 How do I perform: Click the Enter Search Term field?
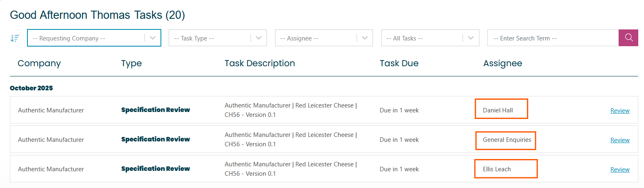tap(553, 38)
